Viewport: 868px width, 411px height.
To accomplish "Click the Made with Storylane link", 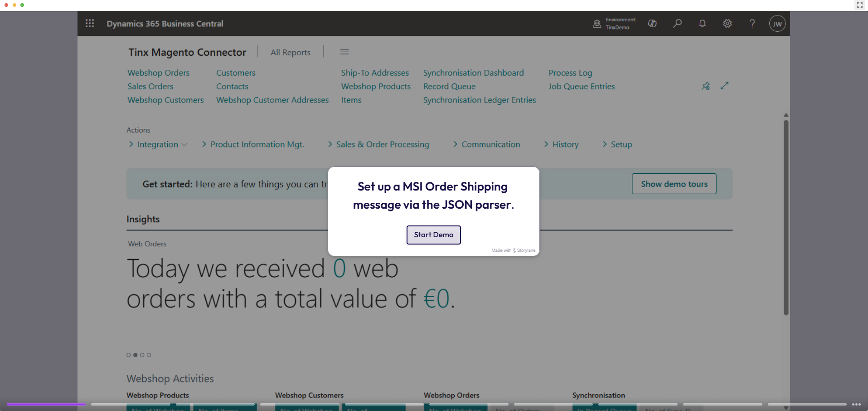I will click(x=514, y=250).
